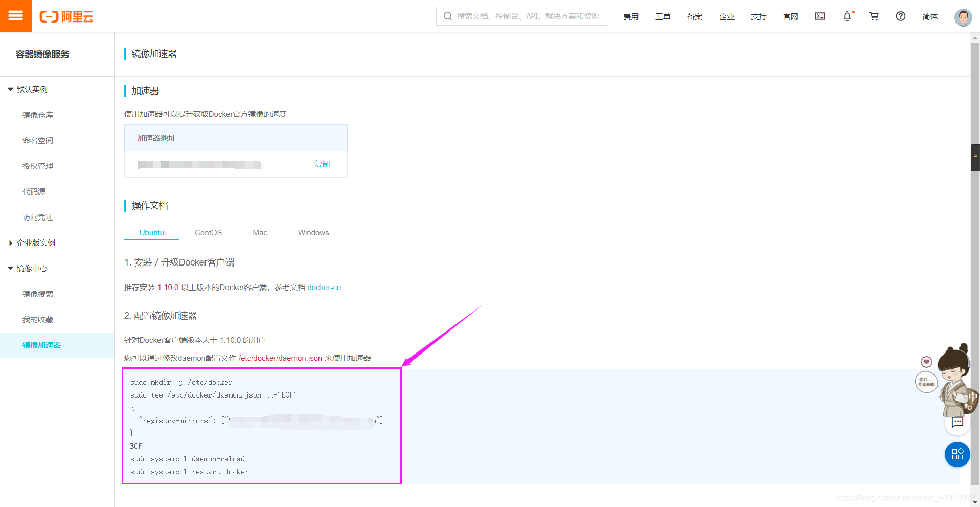980x507 pixels.
Task: Focus the top search input field
Action: [x=521, y=16]
